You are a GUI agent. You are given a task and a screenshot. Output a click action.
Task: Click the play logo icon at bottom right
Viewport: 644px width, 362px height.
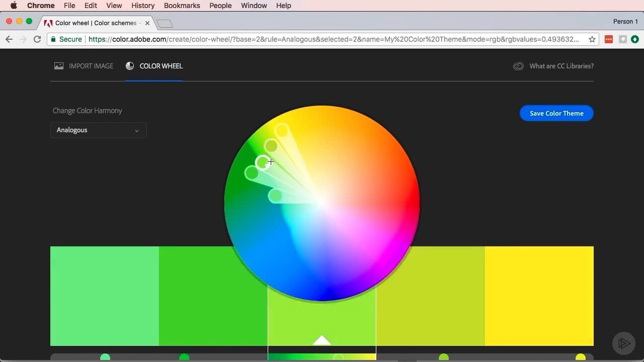[x=623, y=343]
